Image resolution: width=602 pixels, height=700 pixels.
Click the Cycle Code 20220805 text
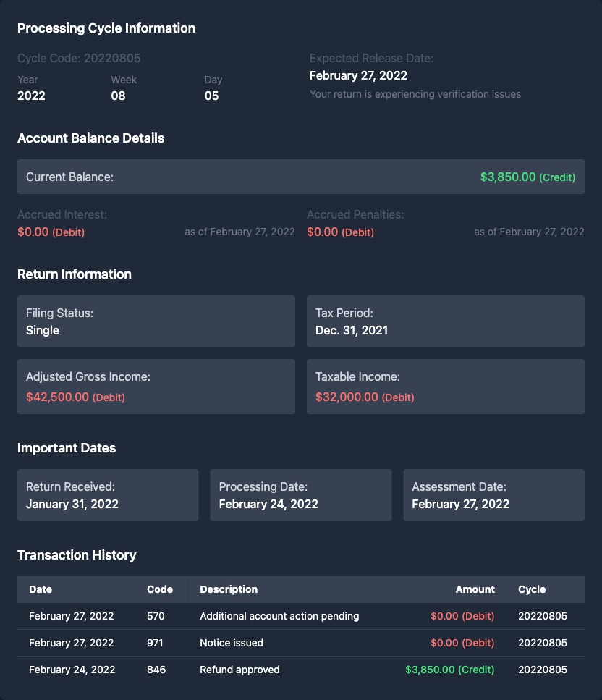[79, 58]
